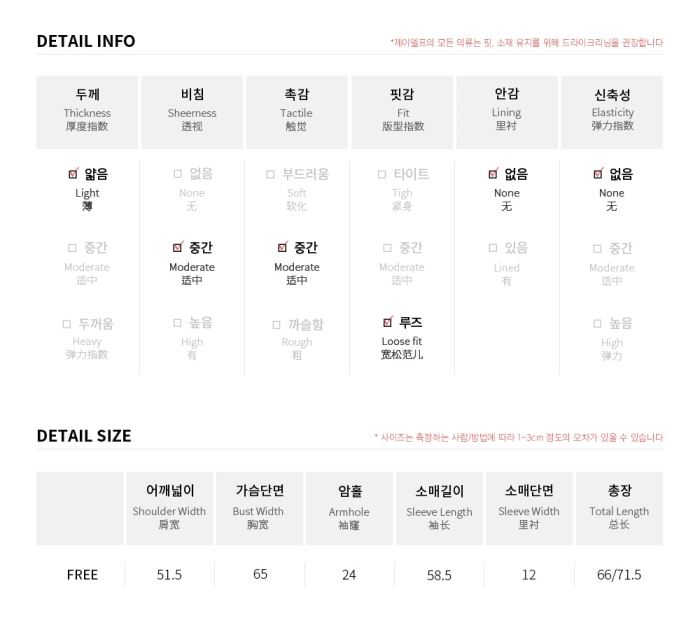Viewport: 700px width, 625px height.
Task: Select the FREE size row label
Action: (x=82, y=575)
